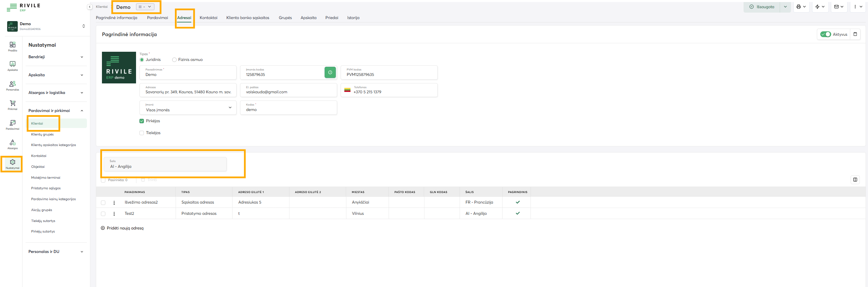The width and height of the screenshot is (868, 287).
Task: Click the envelope mail icon in toolbar
Action: click(x=836, y=7)
